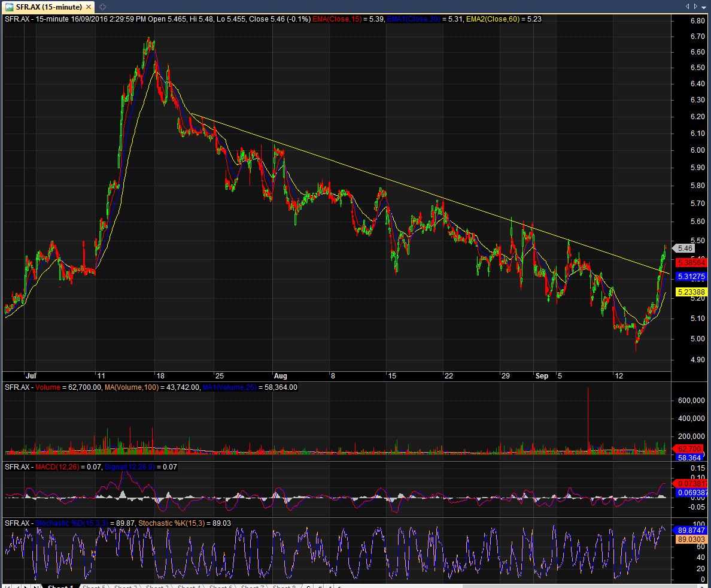Click the blue 5.31275 EMA value tag

pyautogui.click(x=691, y=276)
